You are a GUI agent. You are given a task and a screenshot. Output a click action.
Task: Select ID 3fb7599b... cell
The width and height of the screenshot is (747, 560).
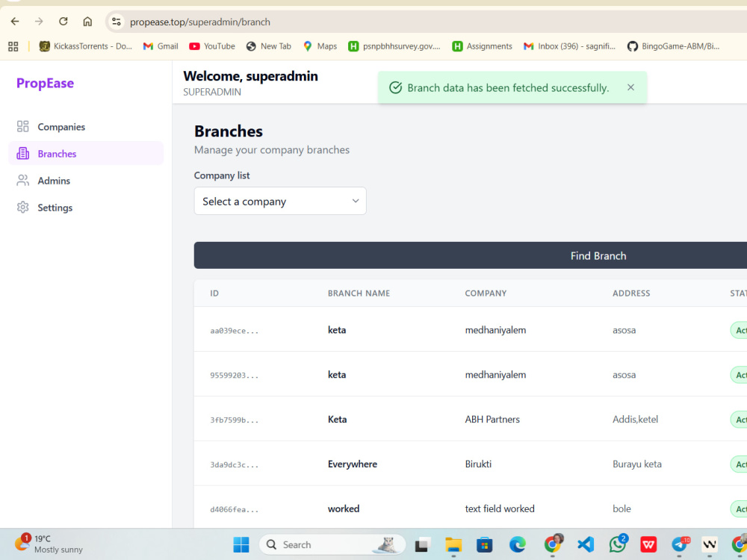[x=235, y=420]
